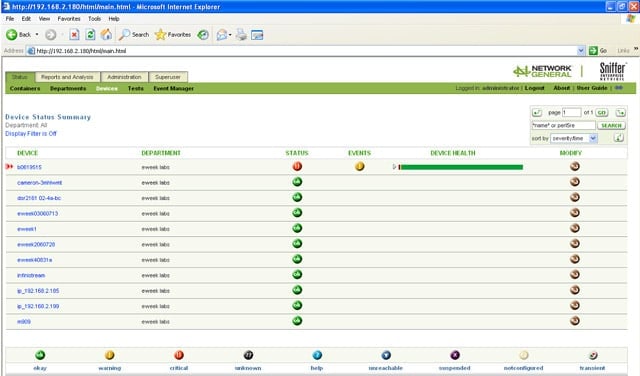The width and height of the screenshot is (640, 376).
Task: Click the GO button next to page number
Action: tap(602, 112)
